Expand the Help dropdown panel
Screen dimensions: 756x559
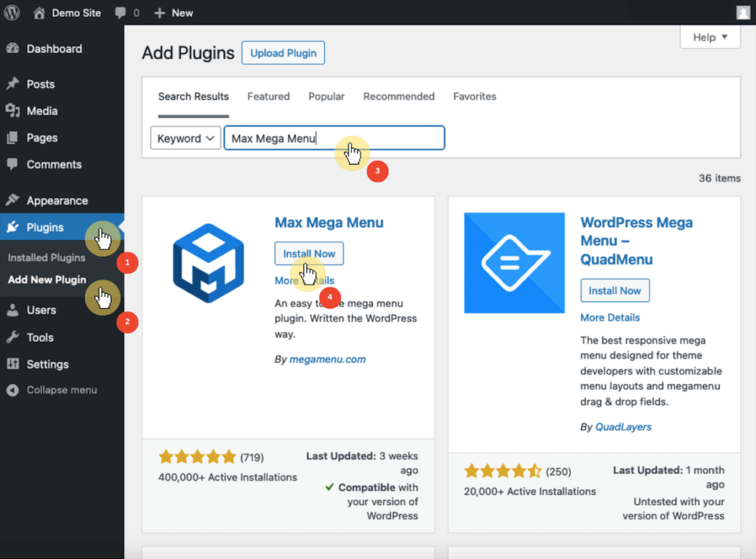[710, 37]
